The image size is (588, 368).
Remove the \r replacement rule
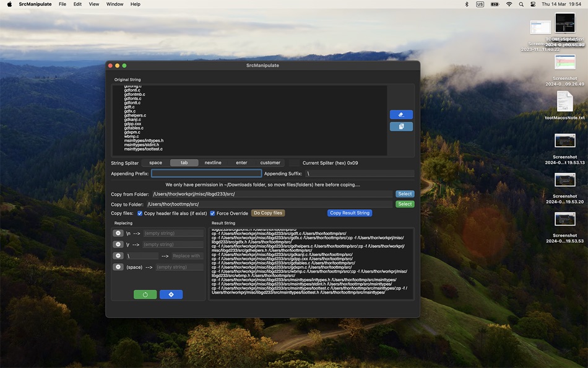[118, 244]
